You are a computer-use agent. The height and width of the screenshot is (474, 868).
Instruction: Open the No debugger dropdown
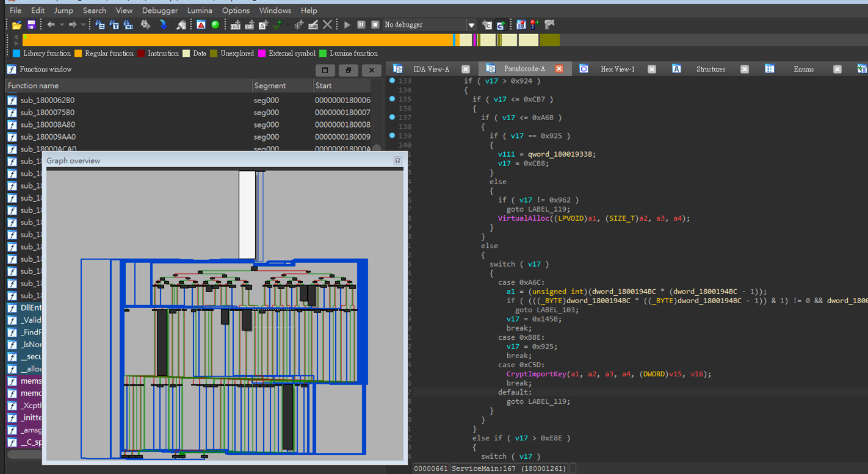tap(471, 25)
